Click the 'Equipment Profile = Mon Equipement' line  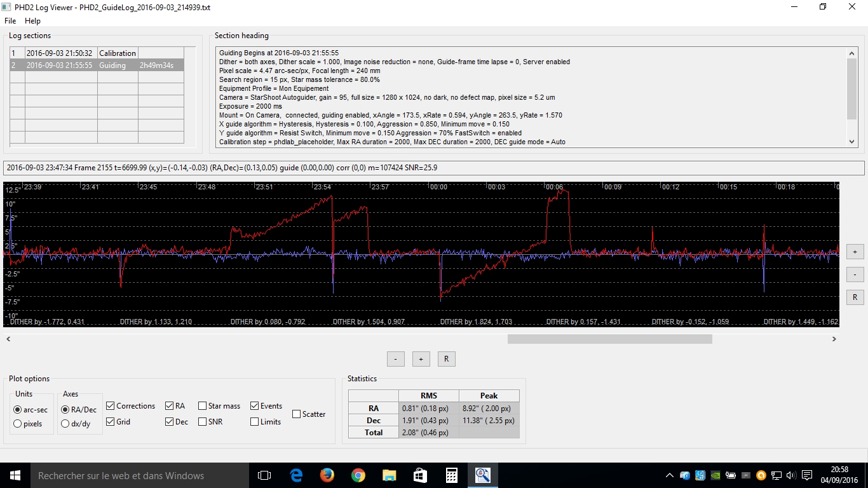click(274, 88)
